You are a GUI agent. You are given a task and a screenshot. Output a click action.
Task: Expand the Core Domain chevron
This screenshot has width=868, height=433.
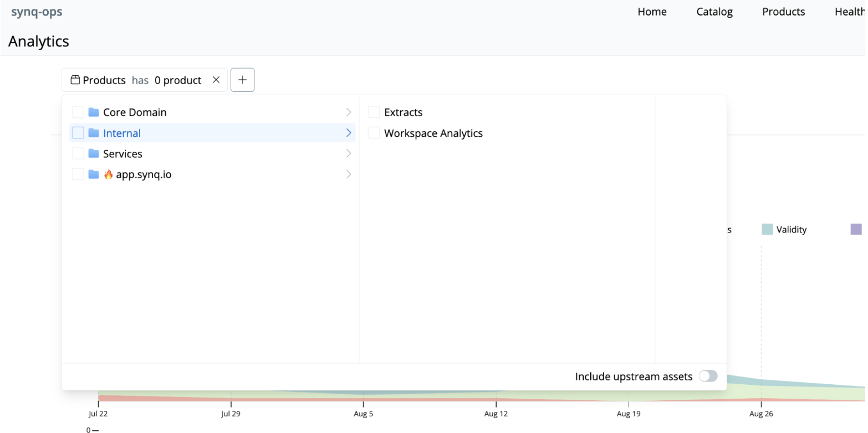coord(349,112)
